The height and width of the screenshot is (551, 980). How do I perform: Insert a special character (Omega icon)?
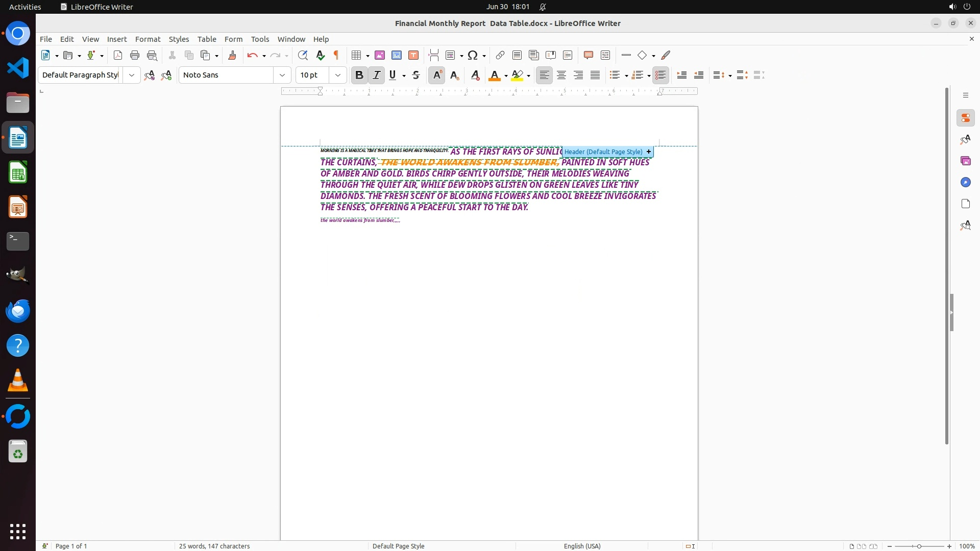tap(473, 55)
